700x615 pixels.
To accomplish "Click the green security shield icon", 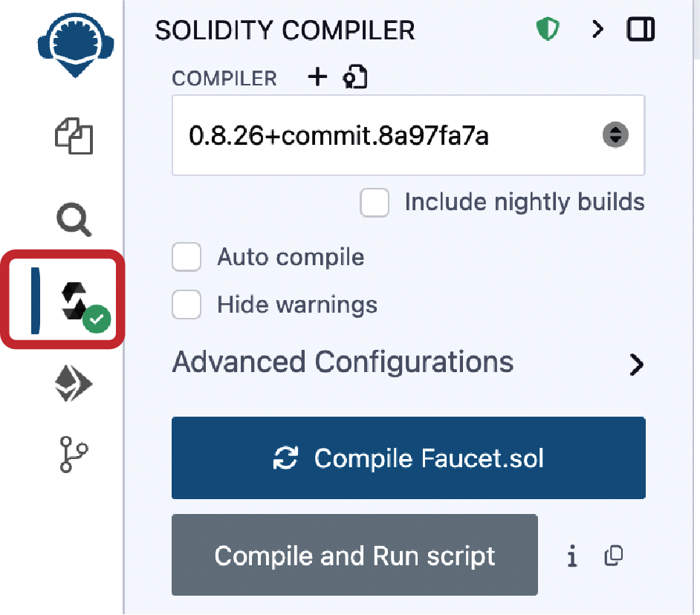I will point(548,29).
